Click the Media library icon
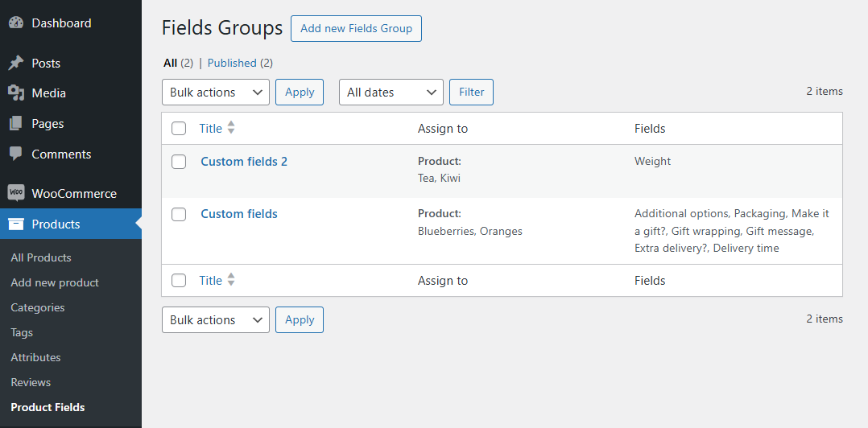This screenshot has width=868, height=428. tap(16, 93)
